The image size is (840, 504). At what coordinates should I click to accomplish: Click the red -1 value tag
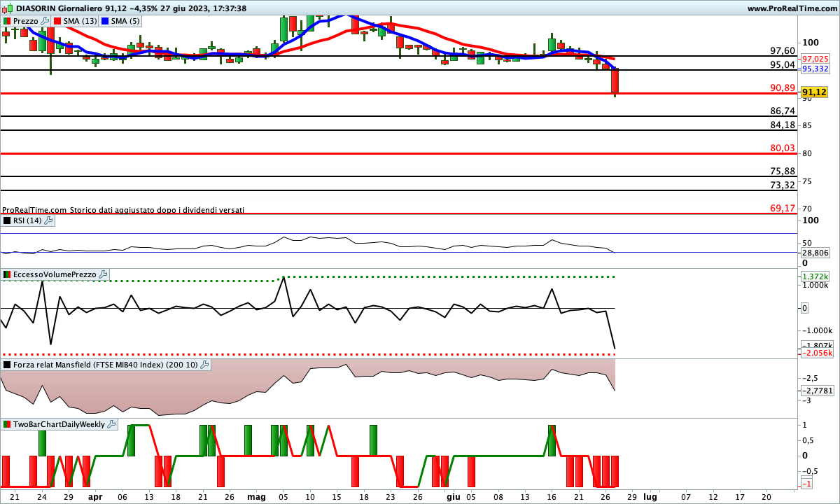tap(807, 484)
